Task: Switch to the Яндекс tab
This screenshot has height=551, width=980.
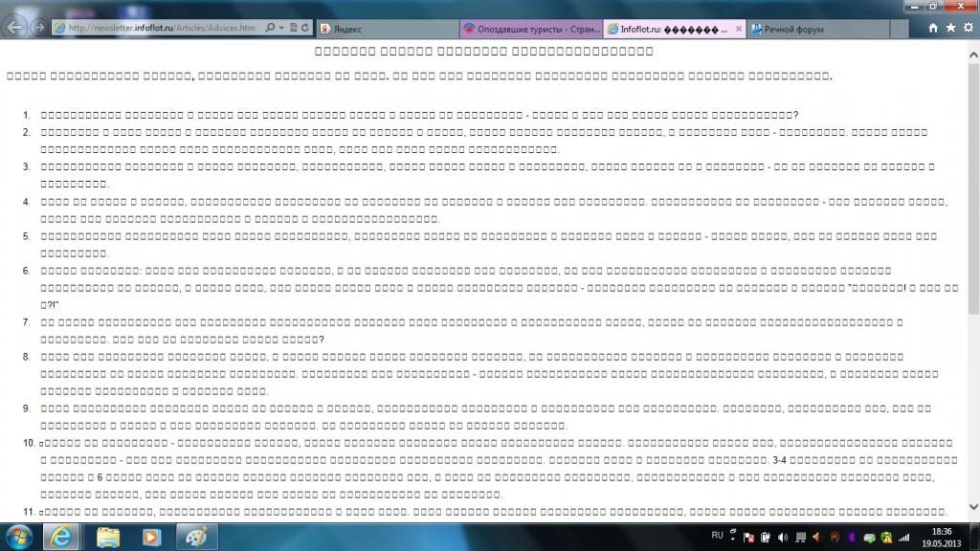Action: pyautogui.click(x=386, y=29)
